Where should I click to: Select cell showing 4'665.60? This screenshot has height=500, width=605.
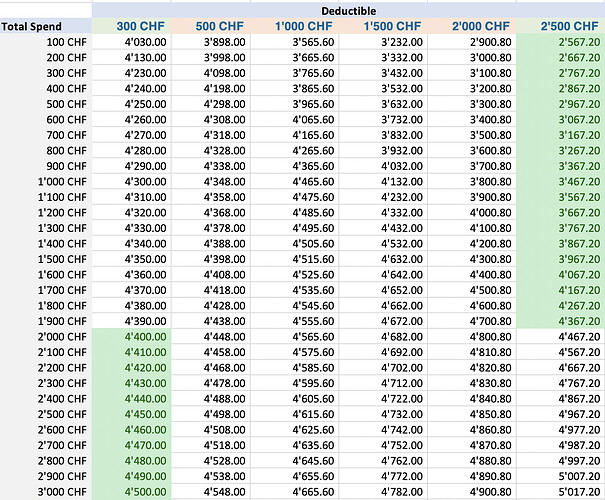pyautogui.click(x=294, y=492)
